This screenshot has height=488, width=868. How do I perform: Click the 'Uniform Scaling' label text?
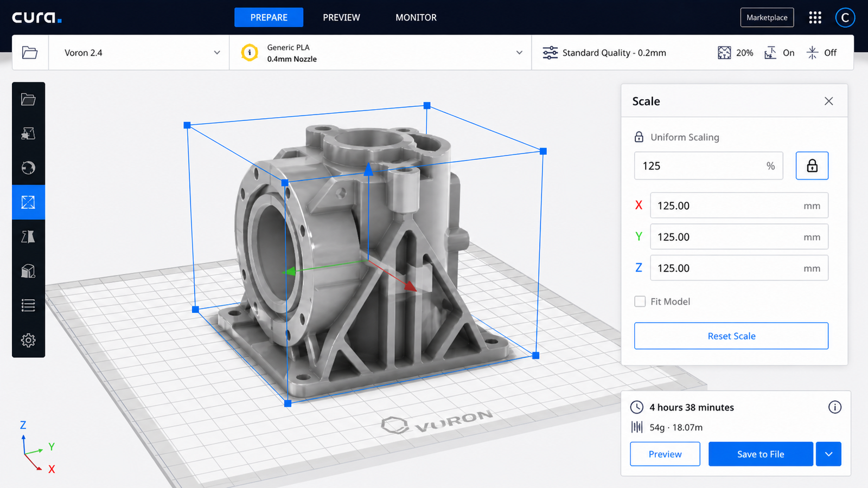(685, 137)
